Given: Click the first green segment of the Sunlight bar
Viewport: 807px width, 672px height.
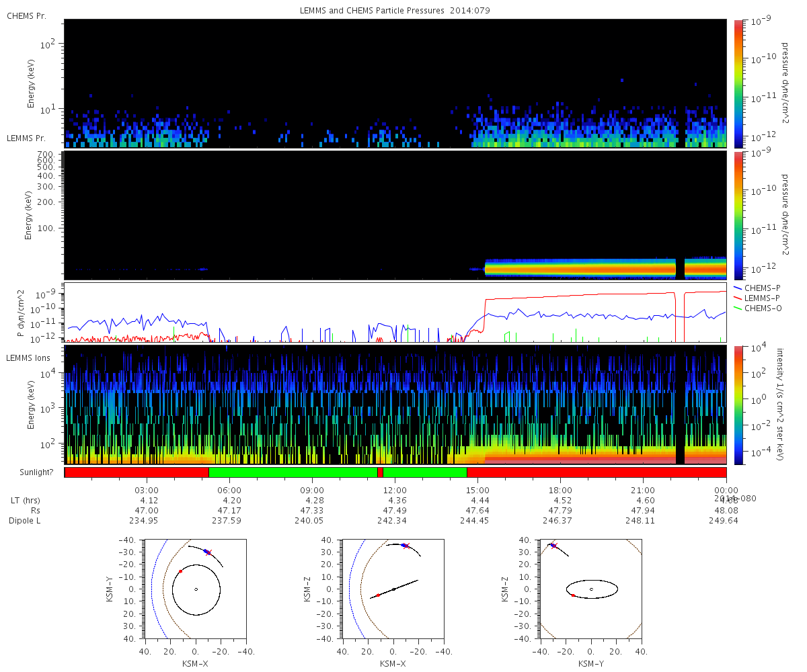Looking at the screenshot, I should pos(293,472).
